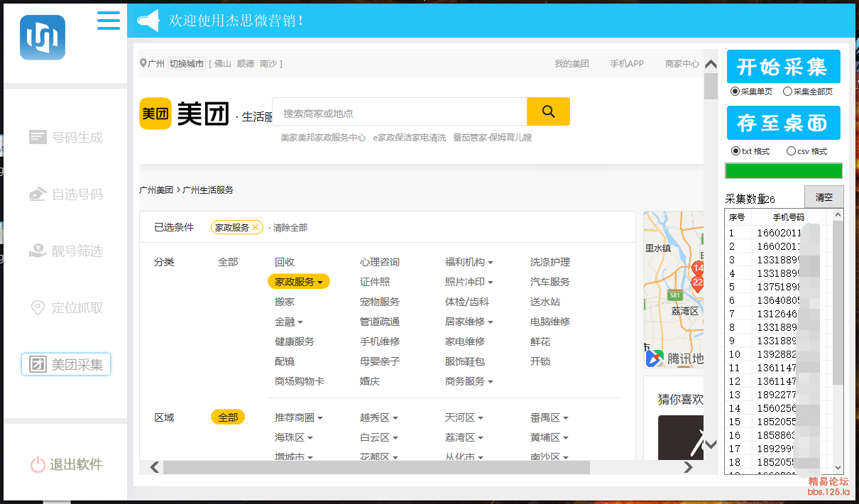Click the yellow 美团 logo
859x504 pixels.
[x=155, y=114]
